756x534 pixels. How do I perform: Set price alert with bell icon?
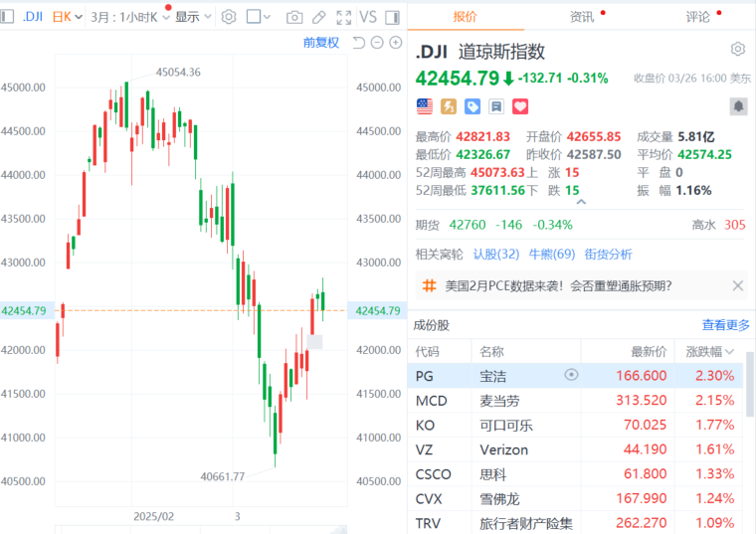[738, 106]
